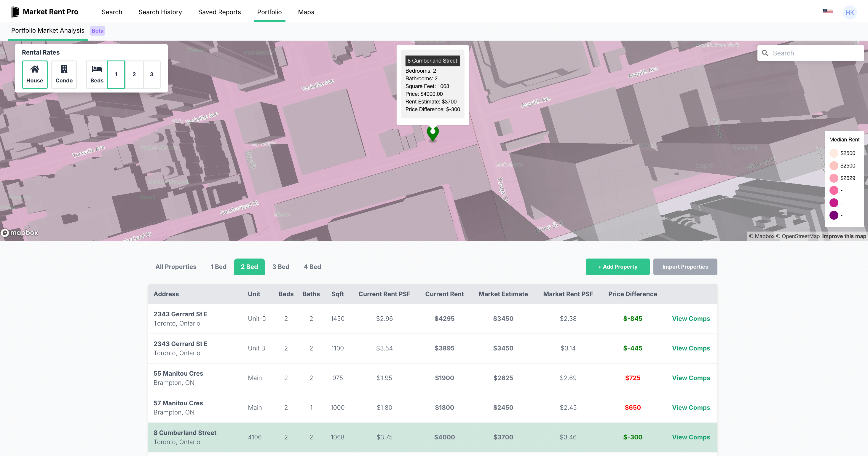Select the Condo property type filter icon
868x456 pixels.
[x=64, y=69]
